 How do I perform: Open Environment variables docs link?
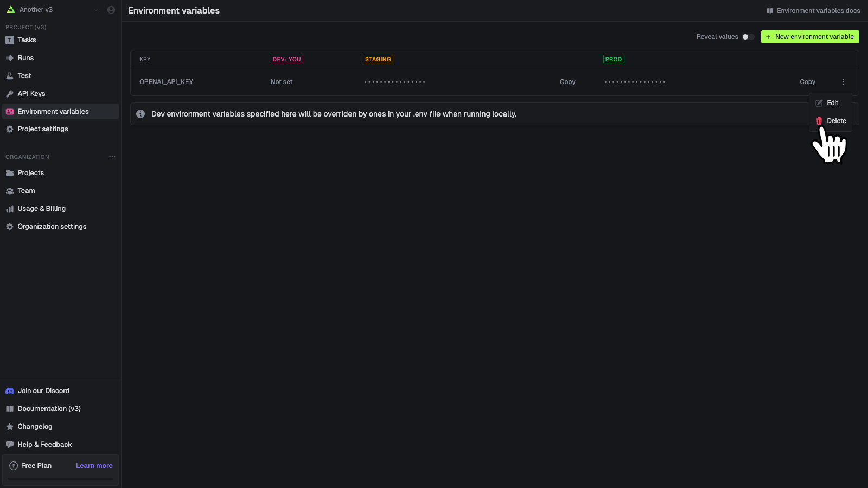(813, 10)
